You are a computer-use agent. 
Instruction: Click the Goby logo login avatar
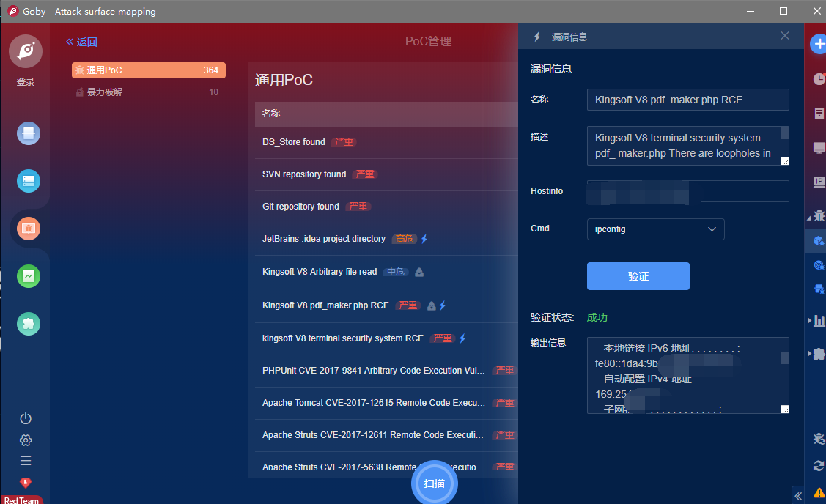(26, 51)
